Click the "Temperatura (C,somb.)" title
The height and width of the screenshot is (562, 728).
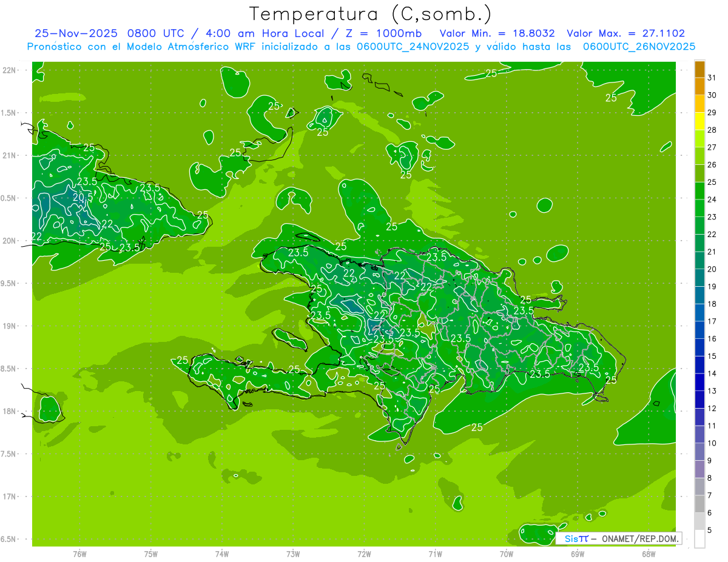[370, 13]
